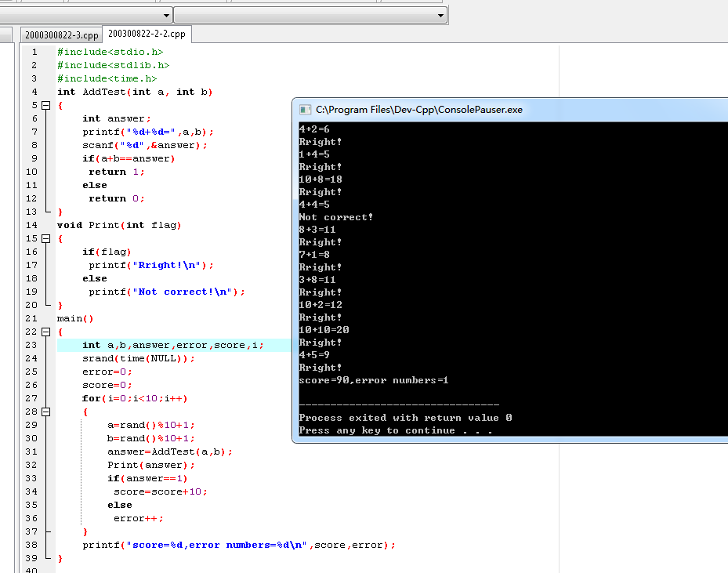Click the #include<stdlib.h> line

[114, 66]
